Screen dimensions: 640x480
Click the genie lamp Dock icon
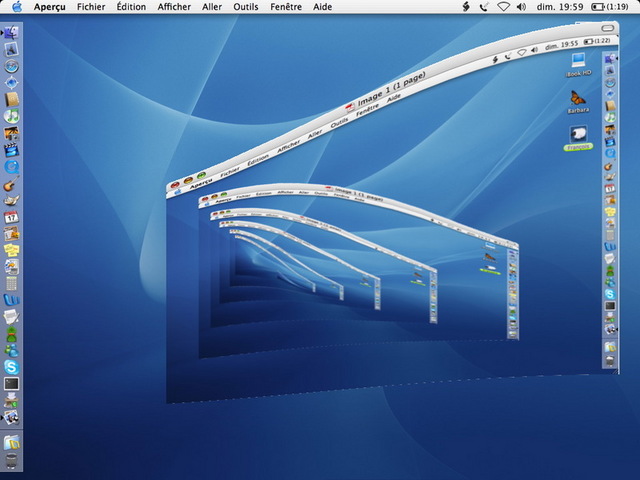tap(11, 200)
